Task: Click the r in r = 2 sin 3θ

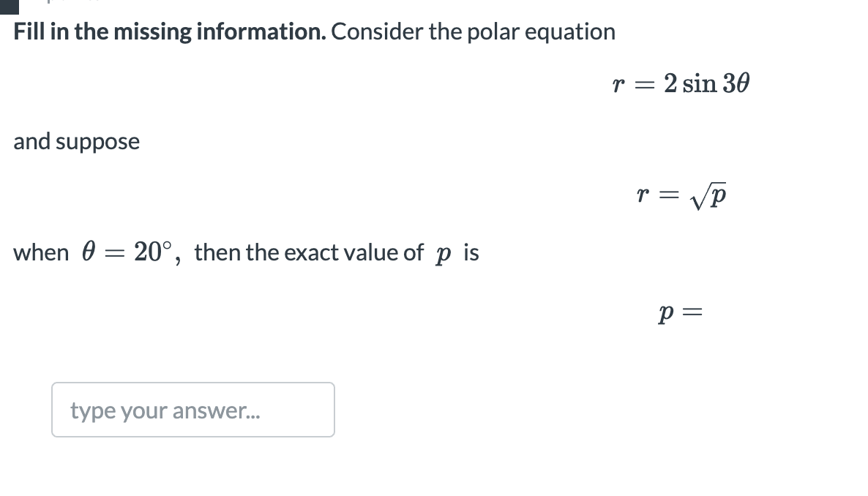Action: pos(618,85)
